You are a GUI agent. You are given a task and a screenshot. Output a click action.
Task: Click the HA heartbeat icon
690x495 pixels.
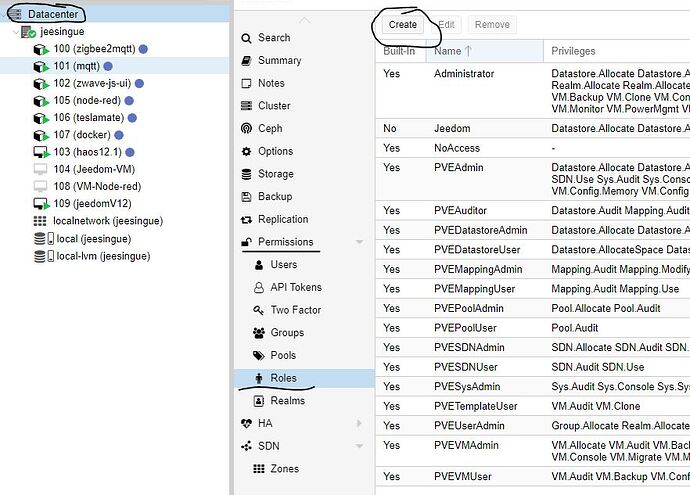click(x=246, y=424)
